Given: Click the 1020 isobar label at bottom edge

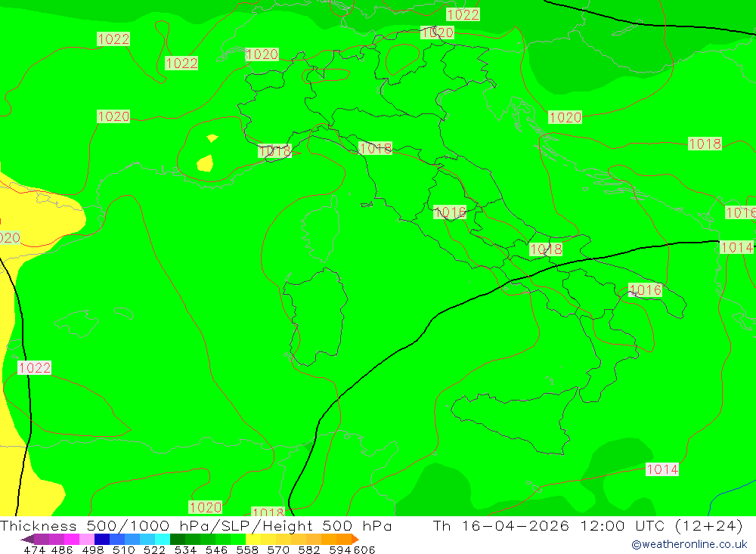Looking at the screenshot, I should pyautogui.click(x=206, y=507).
